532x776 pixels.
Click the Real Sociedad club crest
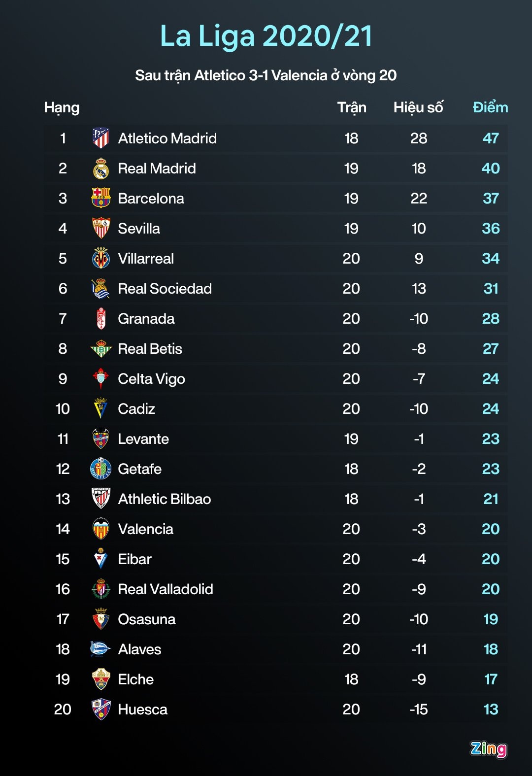(x=101, y=289)
